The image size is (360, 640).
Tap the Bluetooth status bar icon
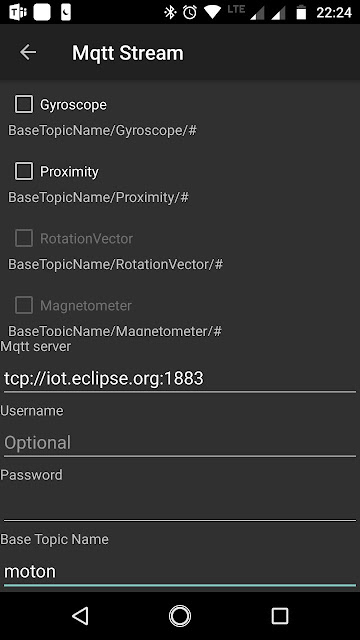(170, 12)
